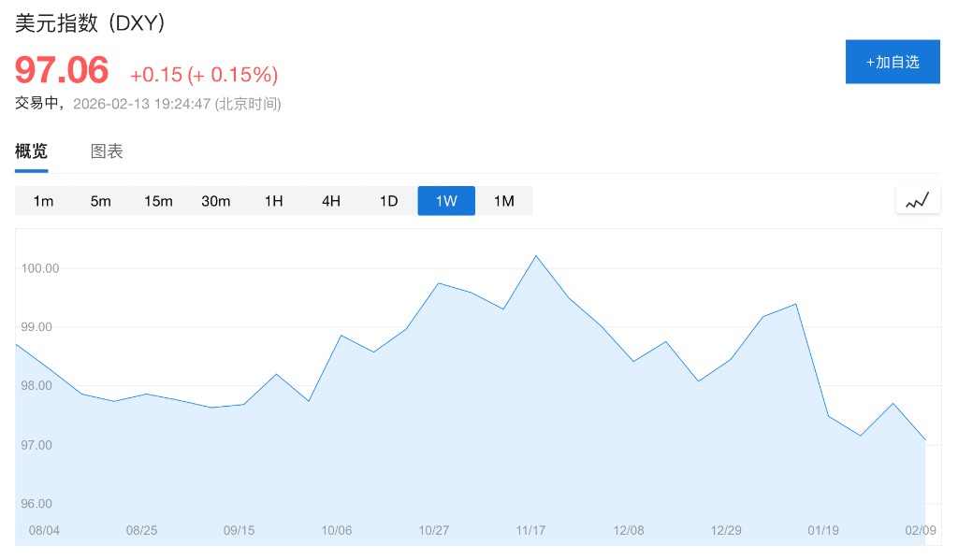The image size is (958, 560).
Task: Click the 11/17 peak on chart
Action: [535, 256]
